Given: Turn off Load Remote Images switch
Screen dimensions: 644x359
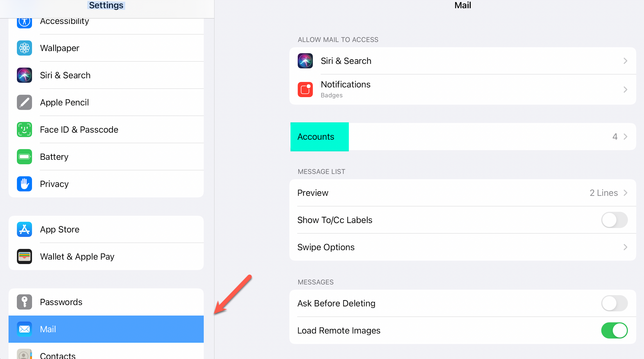Looking at the screenshot, I should (614, 330).
